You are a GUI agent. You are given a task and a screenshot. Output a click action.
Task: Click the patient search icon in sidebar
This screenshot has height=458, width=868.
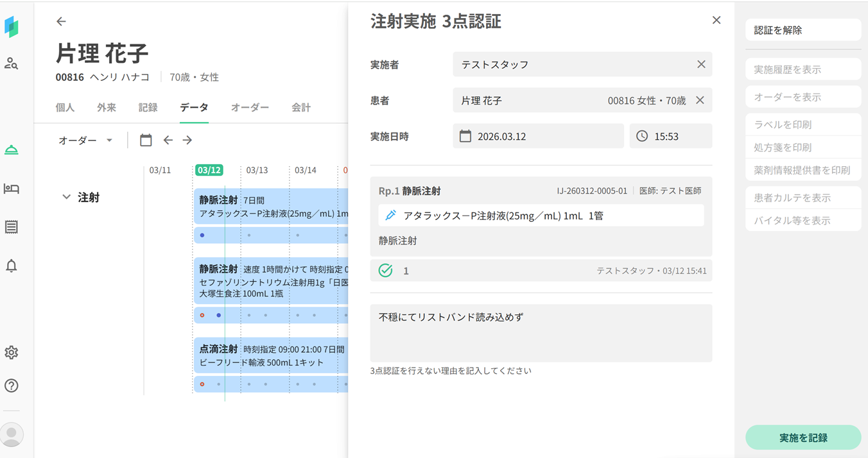click(x=12, y=64)
